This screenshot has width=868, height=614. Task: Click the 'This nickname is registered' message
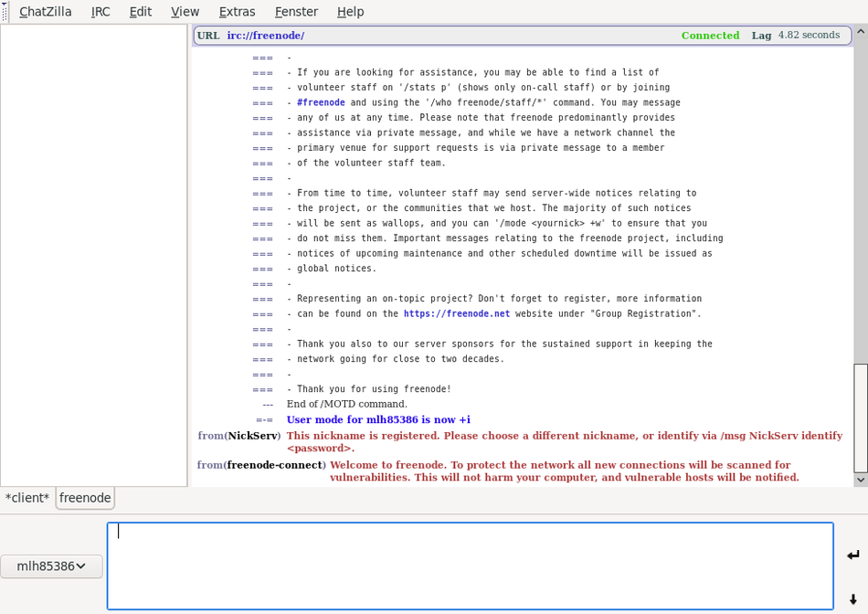point(565,442)
